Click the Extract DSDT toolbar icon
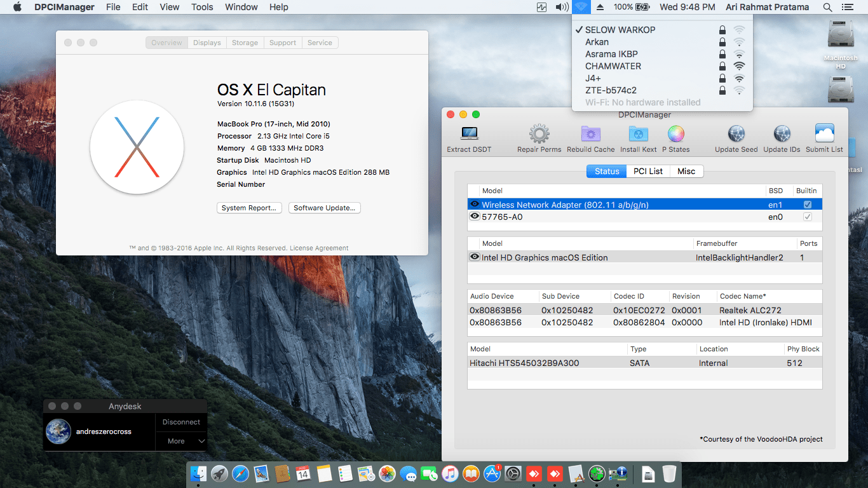Image resolution: width=868 pixels, height=488 pixels. click(469, 133)
